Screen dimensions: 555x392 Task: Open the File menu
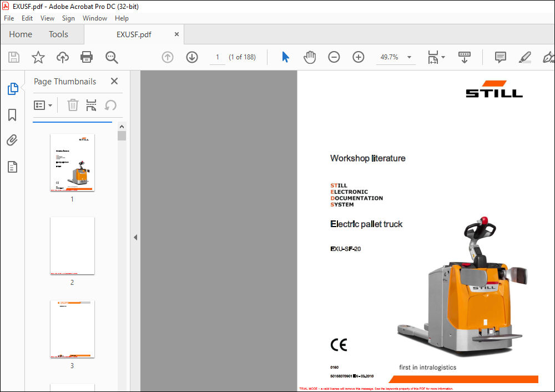[x=9, y=18]
